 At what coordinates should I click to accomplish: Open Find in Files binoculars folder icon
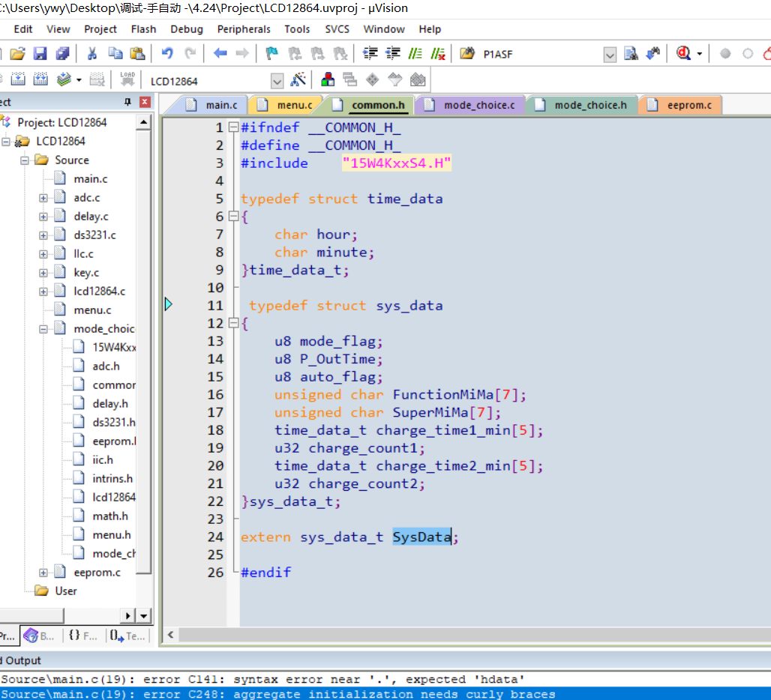[x=467, y=53]
